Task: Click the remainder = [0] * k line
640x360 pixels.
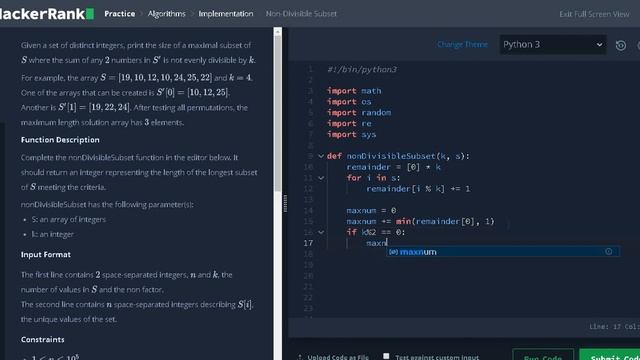Action: (x=393, y=167)
